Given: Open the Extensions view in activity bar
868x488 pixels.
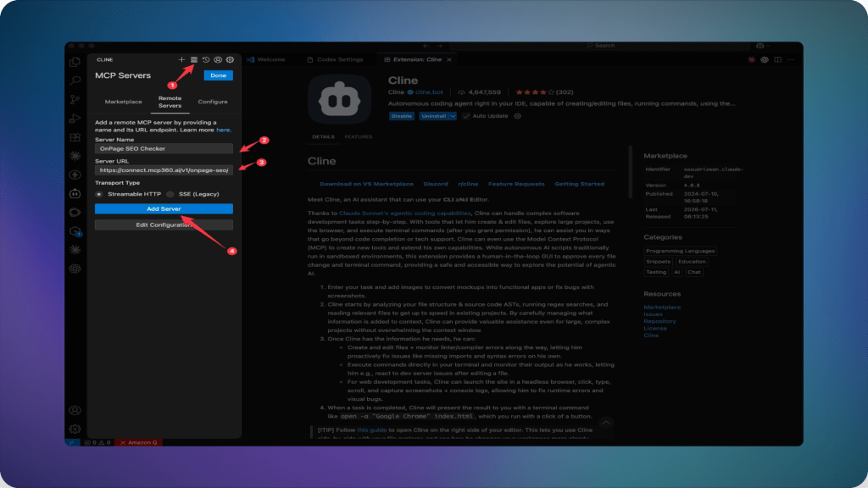Looking at the screenshot, I should (75, 137).
